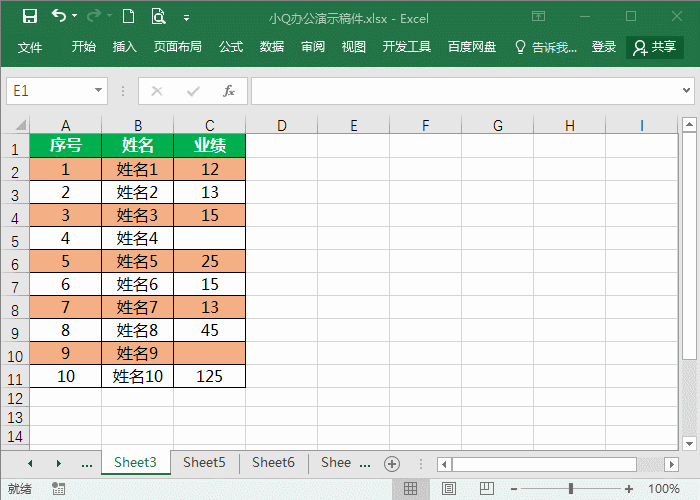This screenshot has height=500, width=700.
Task: Click the 告诉我 lightbulb search box
Action: point(546,47)
